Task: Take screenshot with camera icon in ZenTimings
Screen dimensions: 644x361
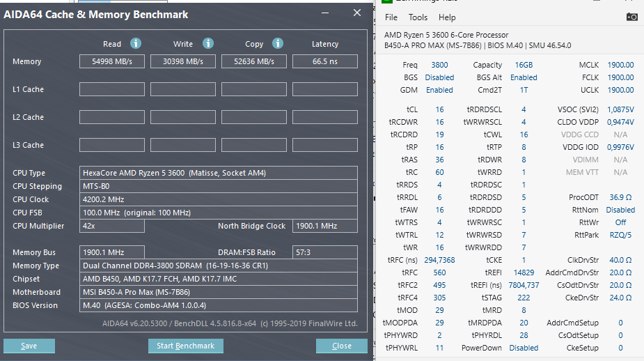Action: 631,17
